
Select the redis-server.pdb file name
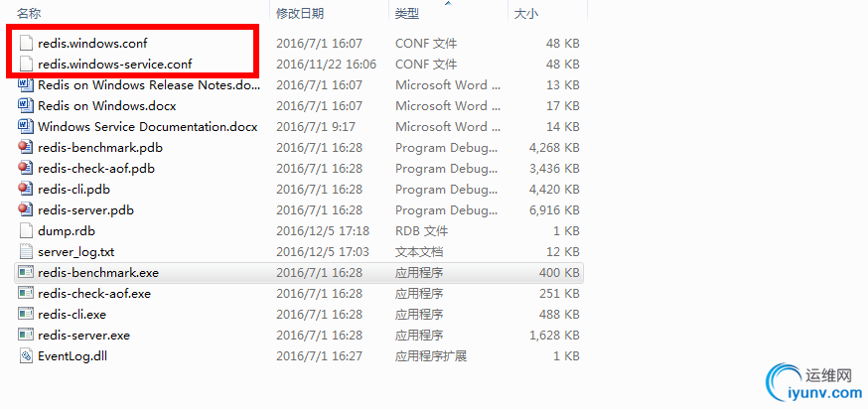point(85,210)
